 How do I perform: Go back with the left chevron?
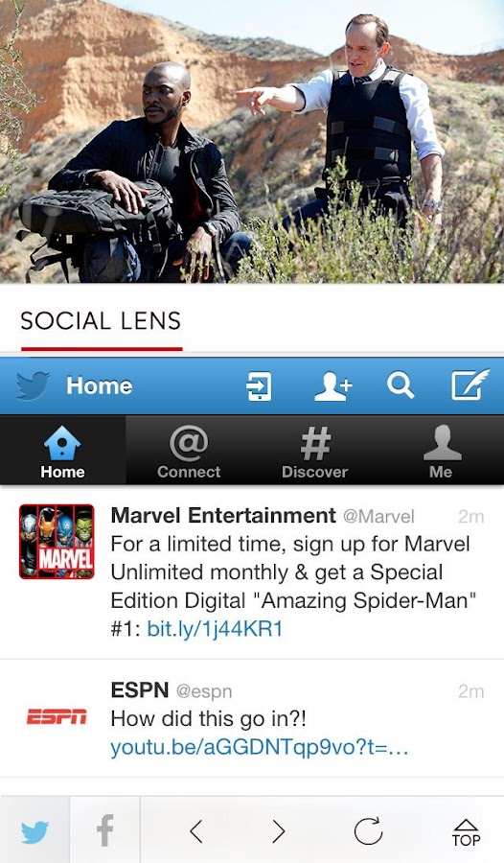(x=196, y=831)
